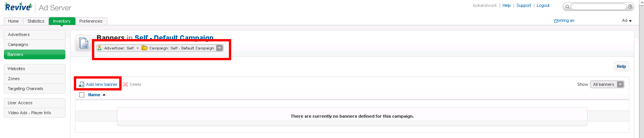Open Zones in the sidebar

[35, 79]
